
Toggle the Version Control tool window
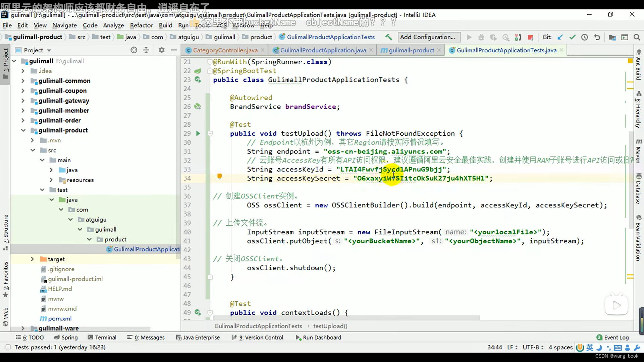(x=258, y=338)
